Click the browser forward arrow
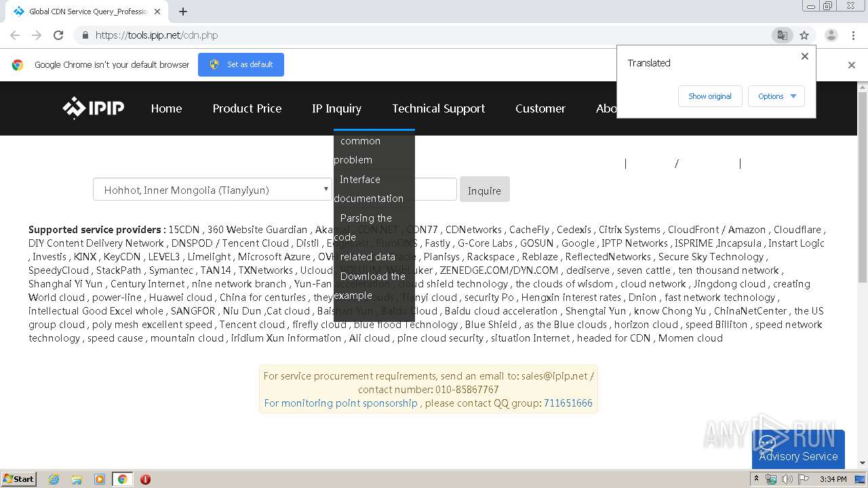The height and width of the screenshot is (488, 868). pos(37,35)
